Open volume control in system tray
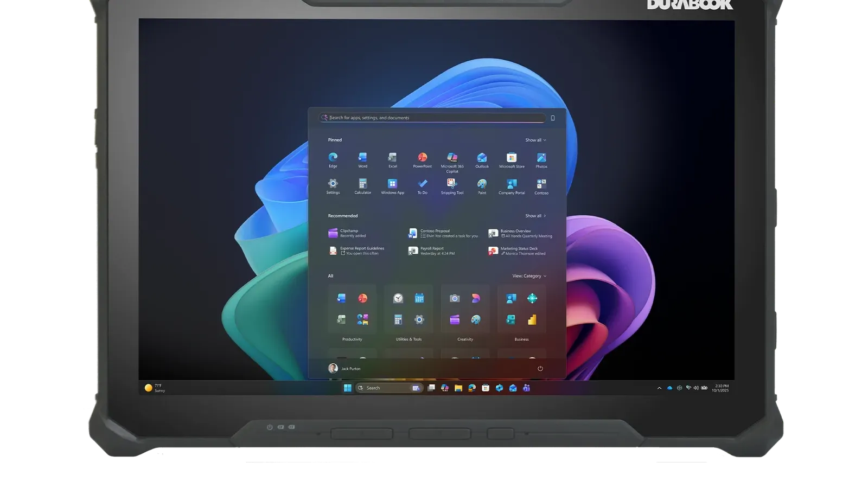868x488 pixels. coord(696,388)
